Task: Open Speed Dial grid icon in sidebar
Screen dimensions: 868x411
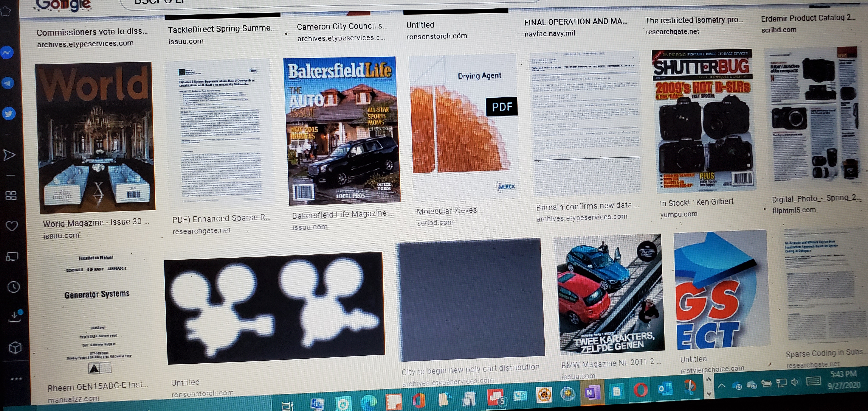Action: [11, 196]
